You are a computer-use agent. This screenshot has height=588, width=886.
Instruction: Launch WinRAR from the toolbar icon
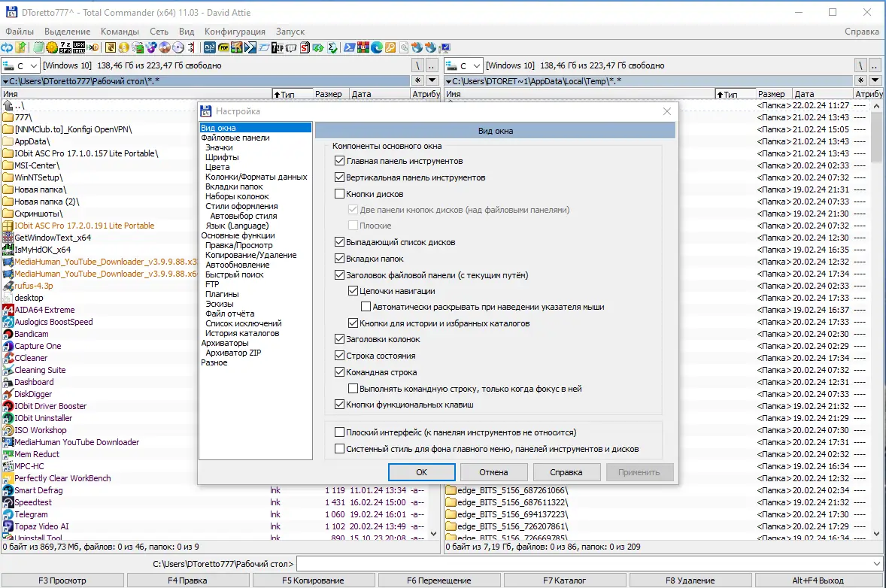[x=363, y=47]
